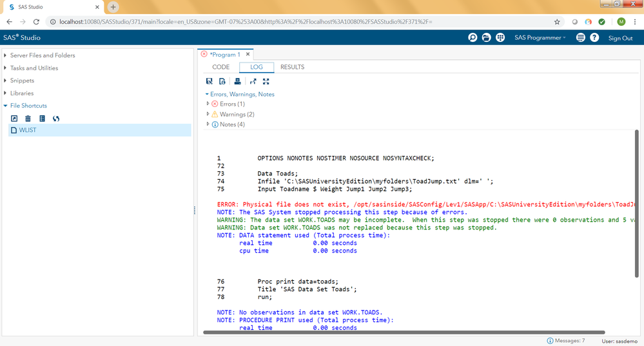Click the New Options grid icon
Viewport: 644px width, 346px height.
[500, 38]
